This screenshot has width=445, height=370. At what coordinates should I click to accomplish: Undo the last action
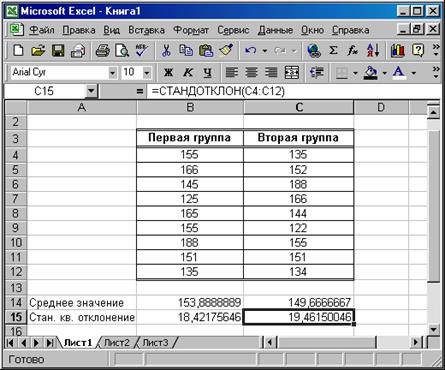(x=251, y=51)
